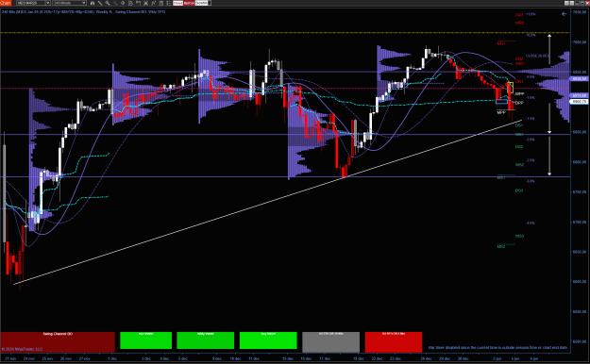Click the MS2 pivot label

[501, 247]
